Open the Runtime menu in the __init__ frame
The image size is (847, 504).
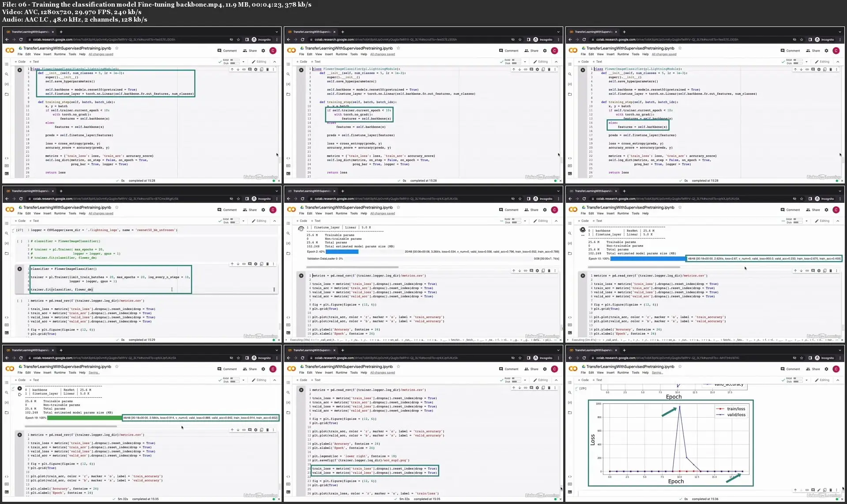(60, 54)
